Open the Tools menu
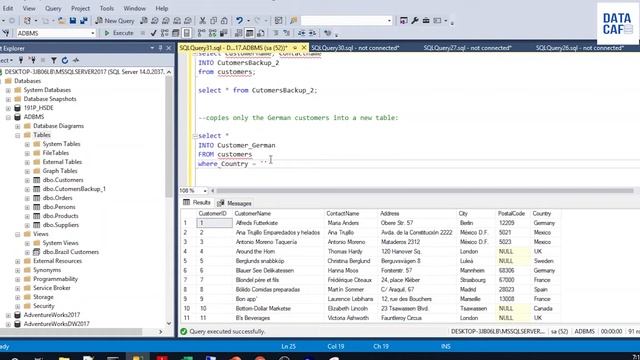Screen dimensions: 640x360 (x=107, y=8)
